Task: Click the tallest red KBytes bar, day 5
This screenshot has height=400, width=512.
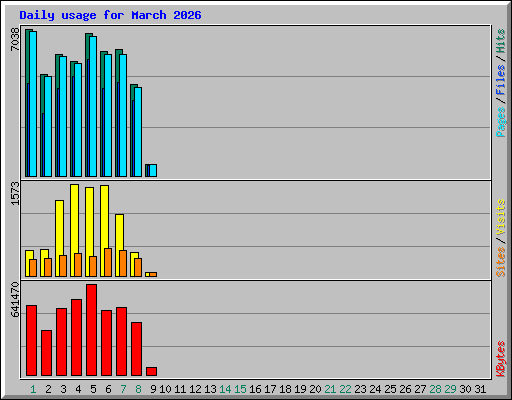Action: [x=91, y=330]
